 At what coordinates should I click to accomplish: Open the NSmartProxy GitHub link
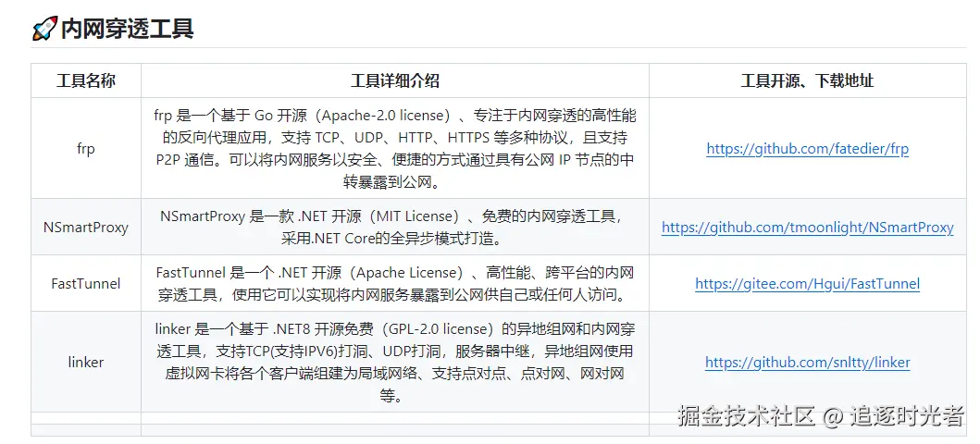point(808,228)
